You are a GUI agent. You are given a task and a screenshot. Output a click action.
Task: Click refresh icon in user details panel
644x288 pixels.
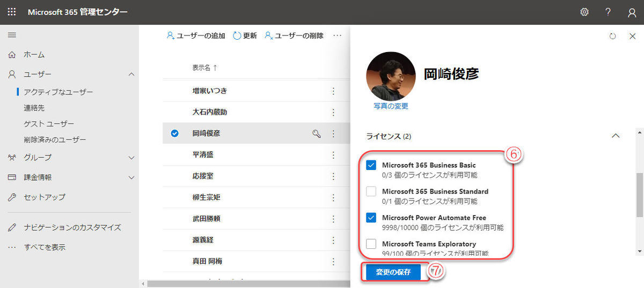[613, 36]
